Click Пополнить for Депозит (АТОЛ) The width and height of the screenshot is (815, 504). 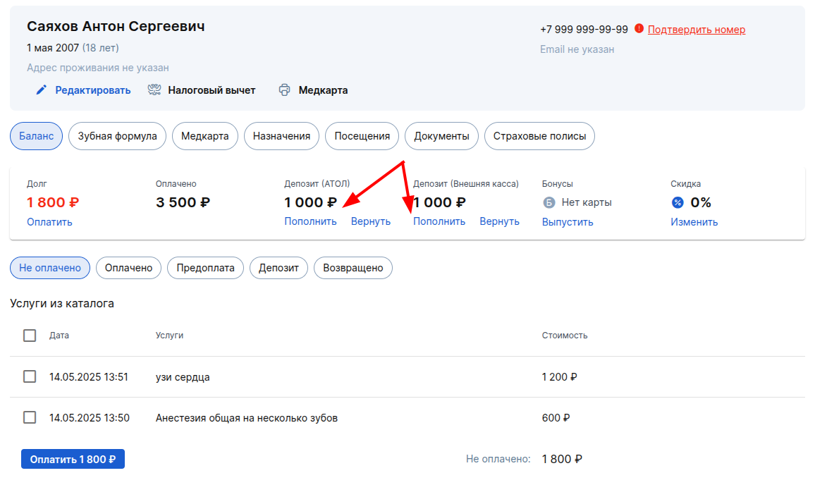tap(310, 221)
